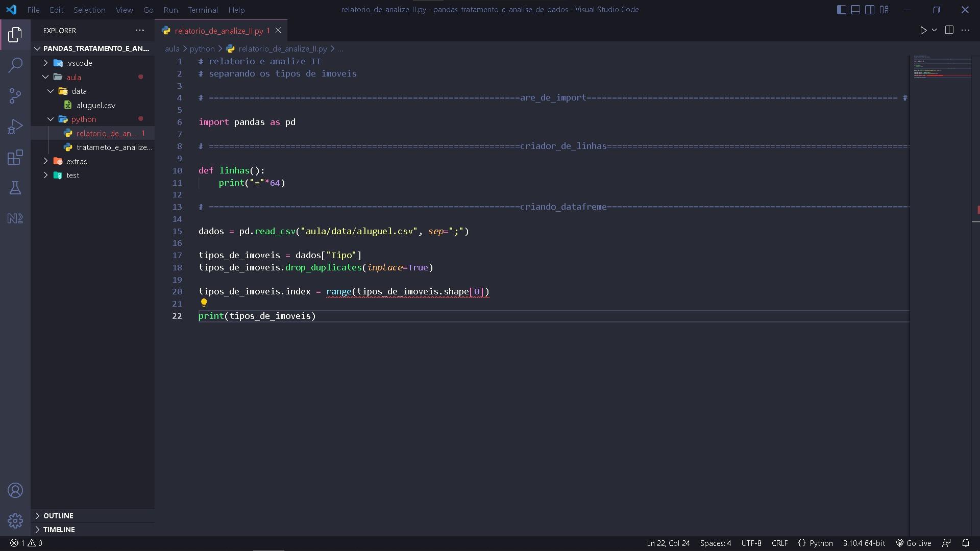The height and width of the screenshot is (551, 980).
Task: Run the Python file with play icon
Action: [x=923, y=30]
